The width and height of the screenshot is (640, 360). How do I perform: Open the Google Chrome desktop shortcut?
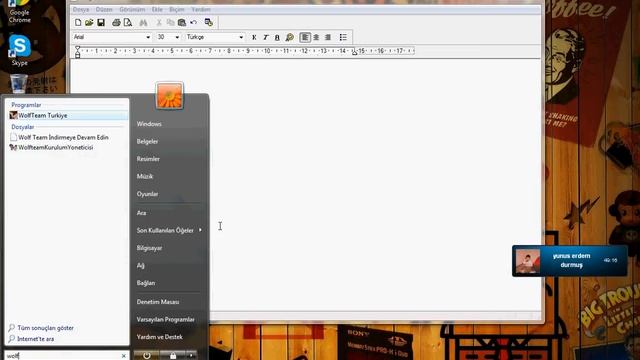click(19, 11)
